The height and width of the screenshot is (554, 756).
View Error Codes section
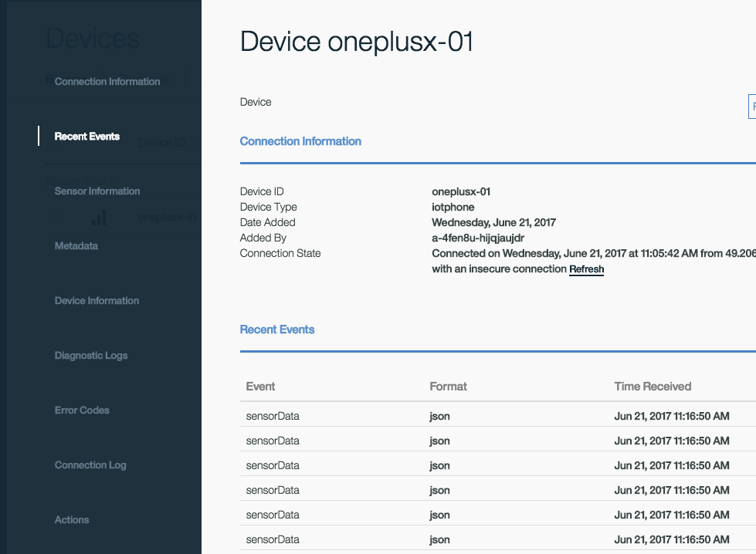(82, 410)
